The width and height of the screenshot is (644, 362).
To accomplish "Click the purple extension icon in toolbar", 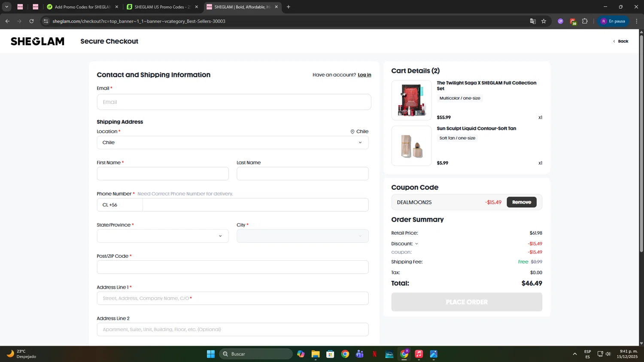I will (560, 21).
